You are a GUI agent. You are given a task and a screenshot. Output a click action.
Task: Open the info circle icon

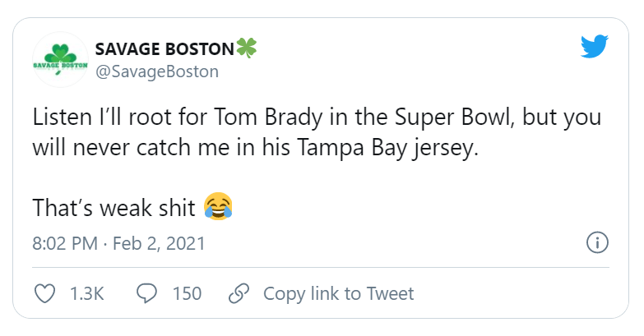(596, 244)
